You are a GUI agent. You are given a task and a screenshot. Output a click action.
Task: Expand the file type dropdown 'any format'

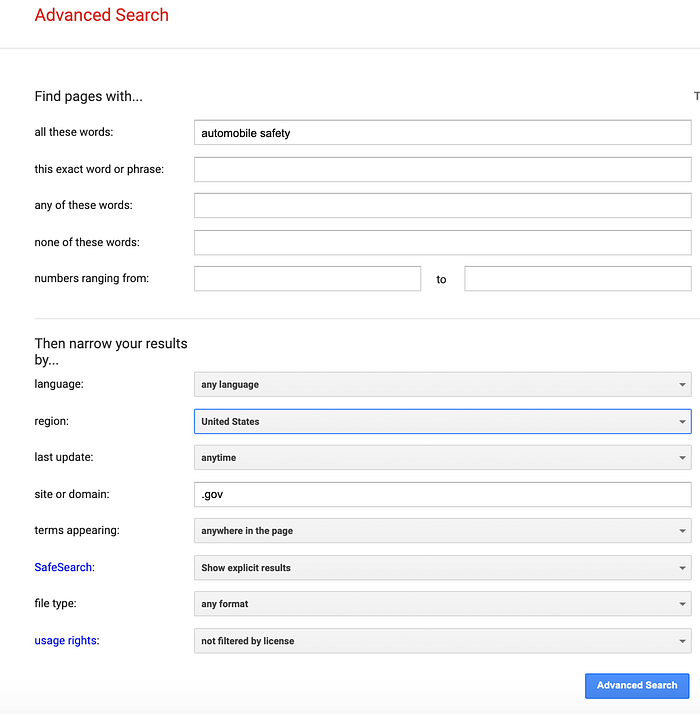[442, 604]
